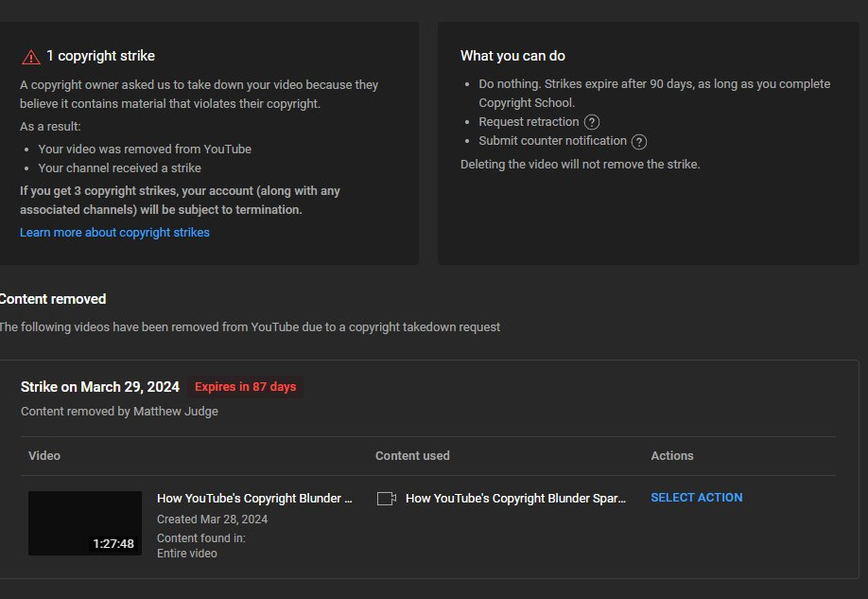This screenshot has height=599, width=868.
Task: Click the red Expires in 87 days badge
Action: [x=245, y=387]
